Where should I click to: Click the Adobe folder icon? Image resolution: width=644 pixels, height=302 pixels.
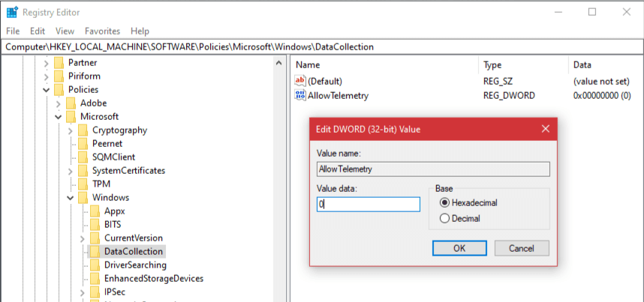[71, 103]
